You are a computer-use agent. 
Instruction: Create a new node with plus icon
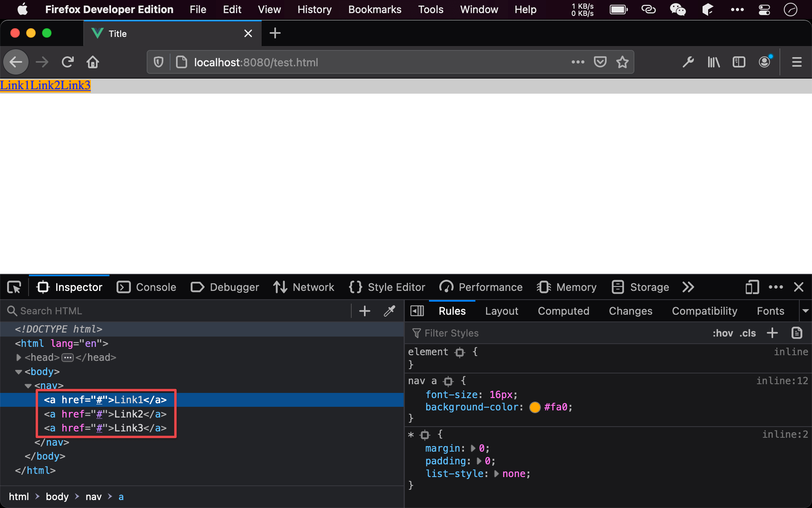point(364,311)
